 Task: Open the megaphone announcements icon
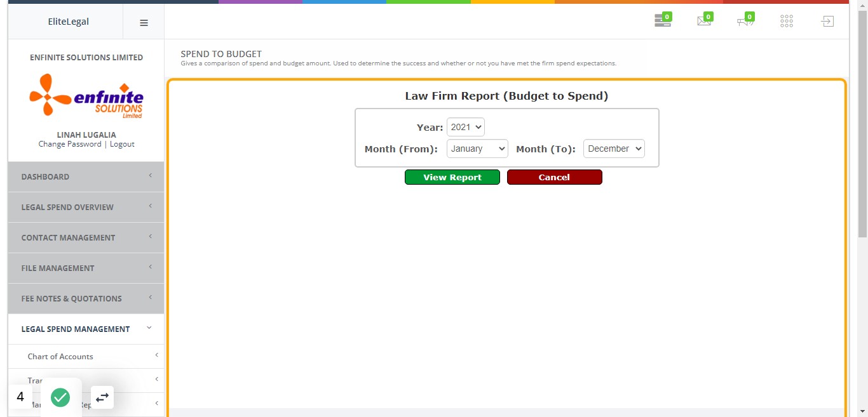click(x=745, y=21)
